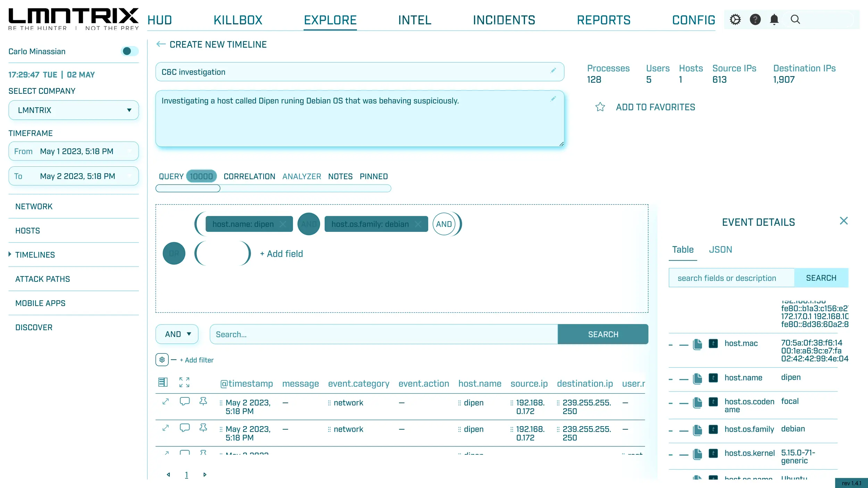Toggle the switch beside Carlo Minassian
Screen dimensions: 868x488
(130, 51)
